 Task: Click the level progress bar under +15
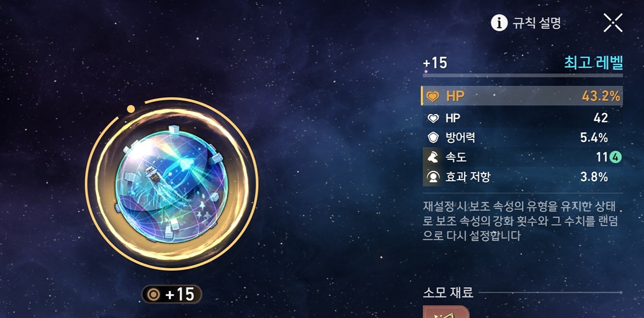click(523, 76)
